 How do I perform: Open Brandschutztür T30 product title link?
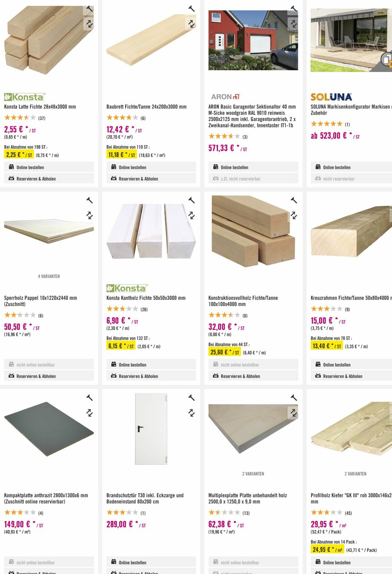click(145, 498)
